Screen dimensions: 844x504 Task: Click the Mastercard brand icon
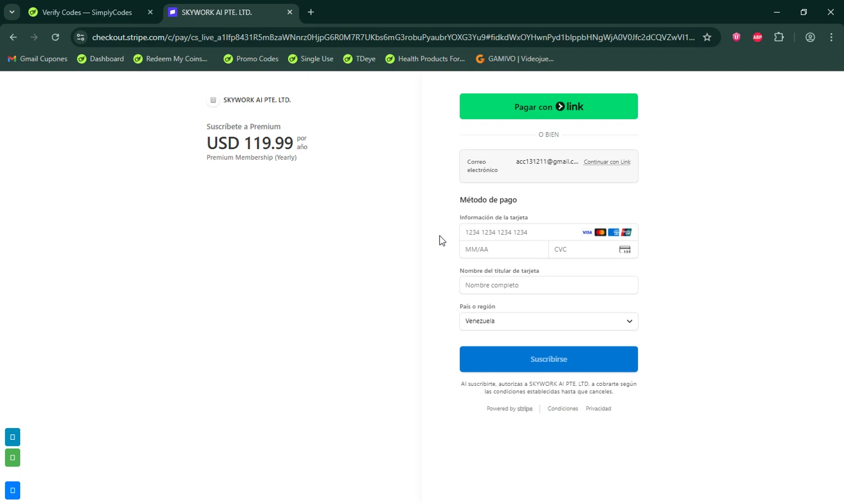pos(600,232)
